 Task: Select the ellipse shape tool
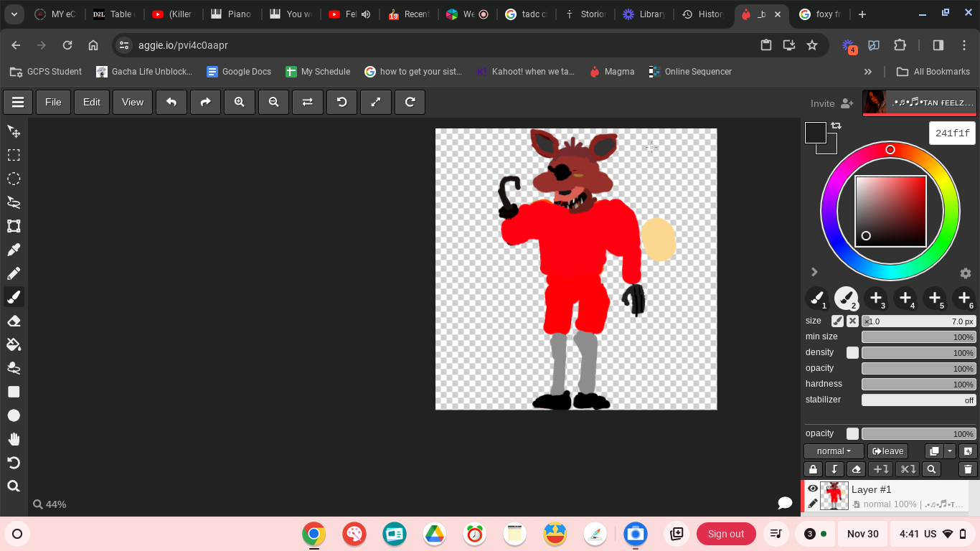point(14,415)
